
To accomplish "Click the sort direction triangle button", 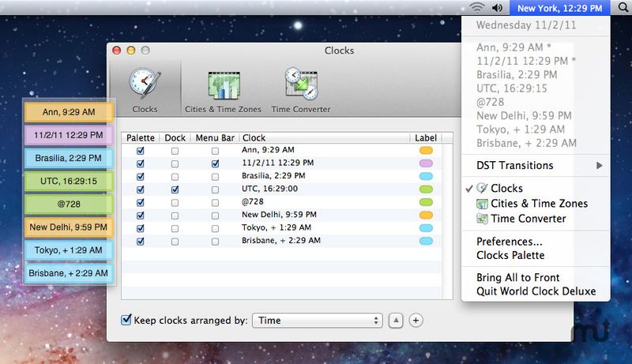I will coord(396,321).
